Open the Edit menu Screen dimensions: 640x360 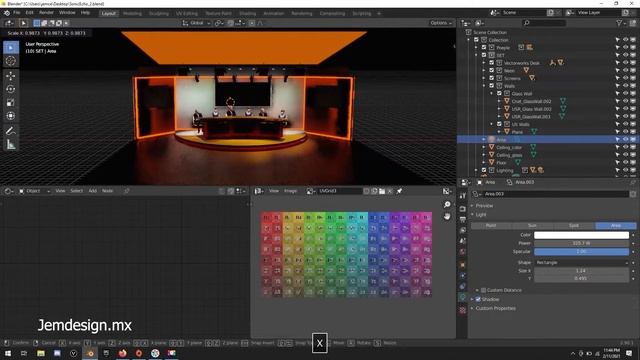[x=29, y=13]
